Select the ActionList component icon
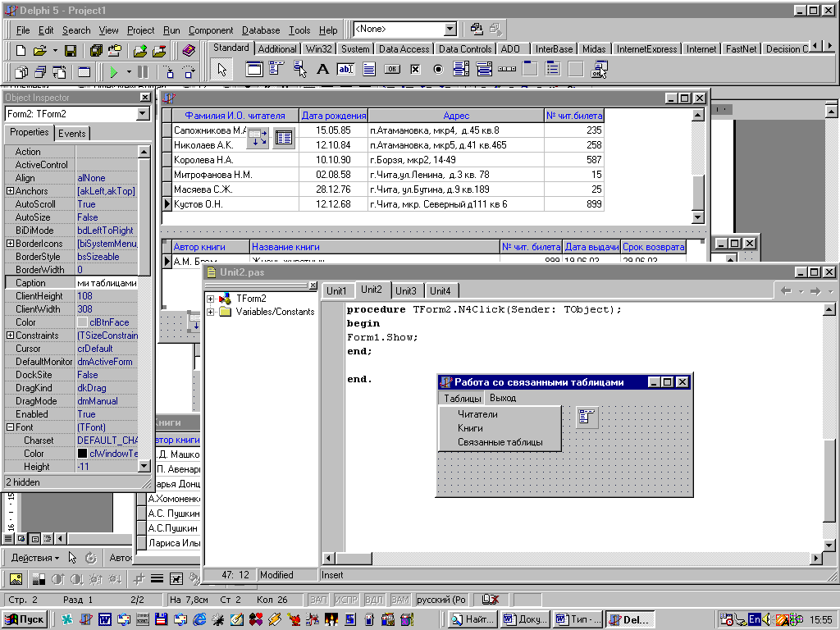This screenshot has width=840, height=630. click(x=599, y=69)
